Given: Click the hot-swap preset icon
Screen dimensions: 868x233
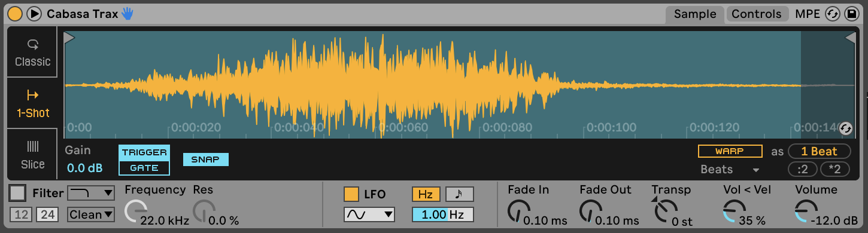Looking at the screenshot, I should pyautogui.click(x=833, y=14).
